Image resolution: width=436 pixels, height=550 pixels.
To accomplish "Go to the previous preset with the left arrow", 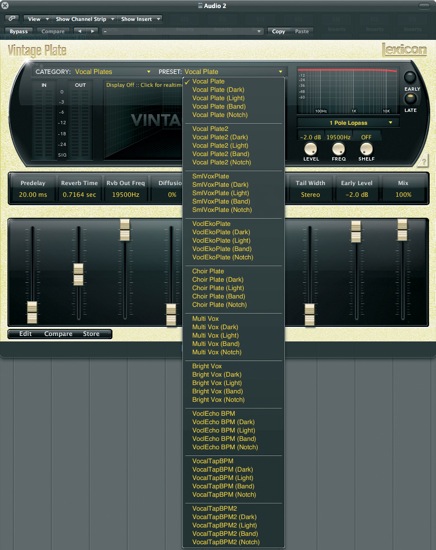I will (80, 31).
